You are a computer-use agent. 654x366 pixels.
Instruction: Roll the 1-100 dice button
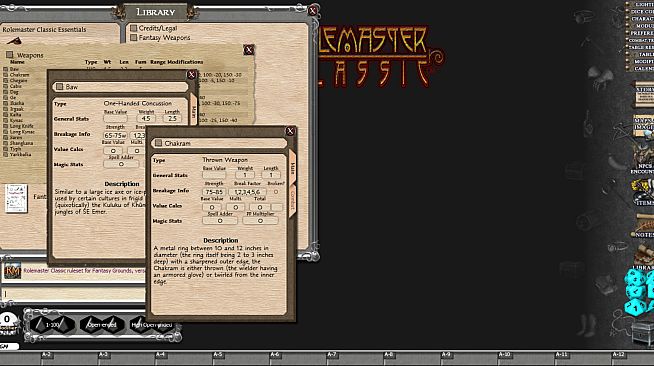[52, 325]
